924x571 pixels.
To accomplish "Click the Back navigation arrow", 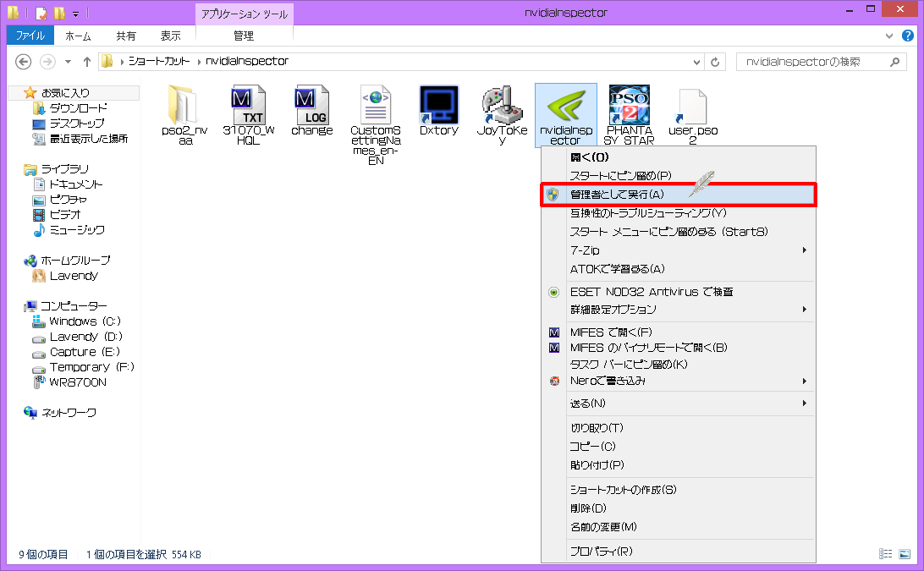I will point(23,61).
